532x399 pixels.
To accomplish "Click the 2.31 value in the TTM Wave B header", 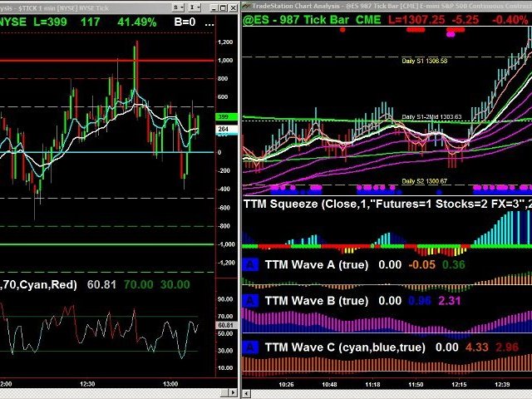I will (x=450, y=301).
